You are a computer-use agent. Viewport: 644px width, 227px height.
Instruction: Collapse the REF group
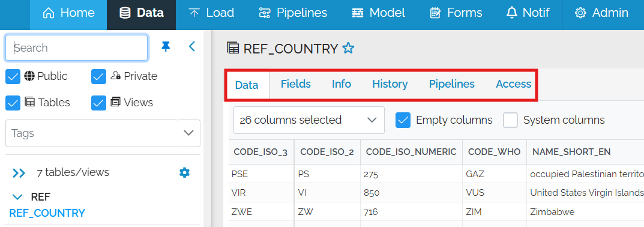pyautogui.click(x=17, y=197)
